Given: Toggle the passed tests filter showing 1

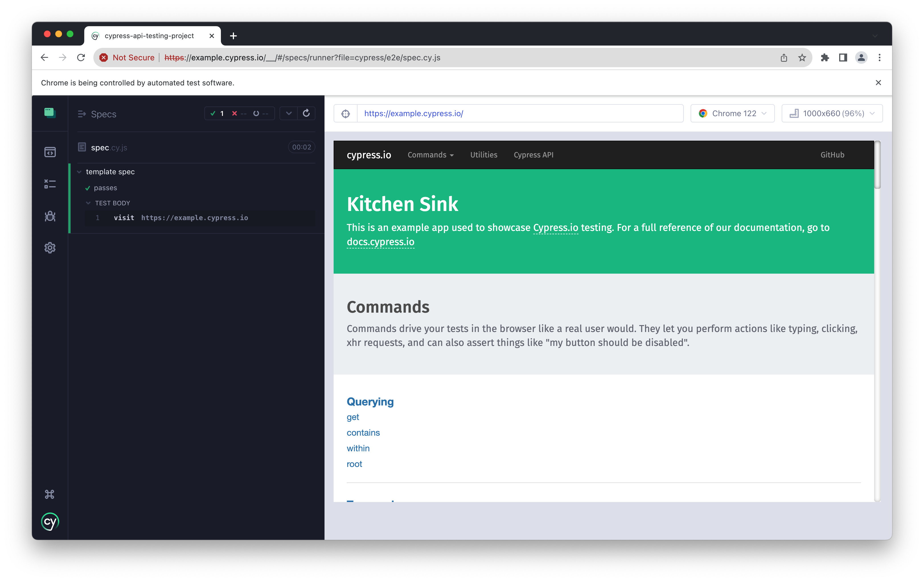Looking at the screenshot, I should click(217, 113).
